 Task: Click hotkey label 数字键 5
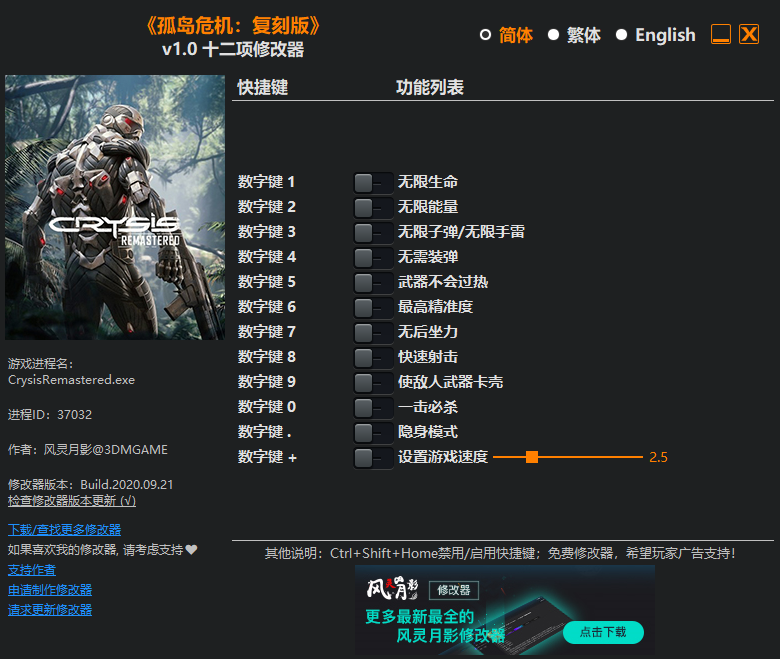point(267,282)
